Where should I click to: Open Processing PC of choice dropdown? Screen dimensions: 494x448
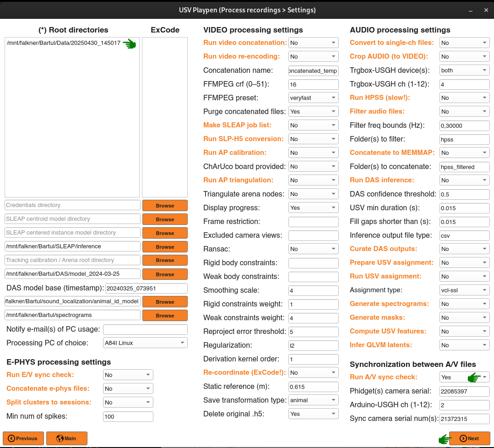click(145, 343)
